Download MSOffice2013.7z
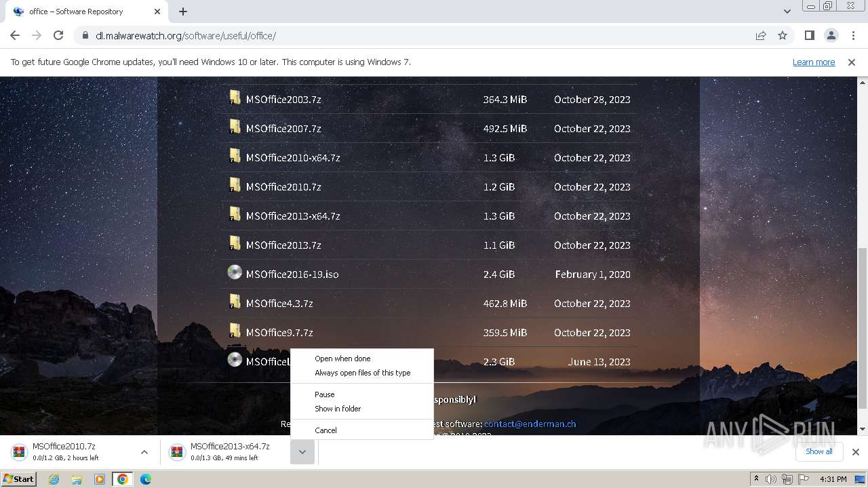This screenshot has height=488, width=868. tap(283, 245)
